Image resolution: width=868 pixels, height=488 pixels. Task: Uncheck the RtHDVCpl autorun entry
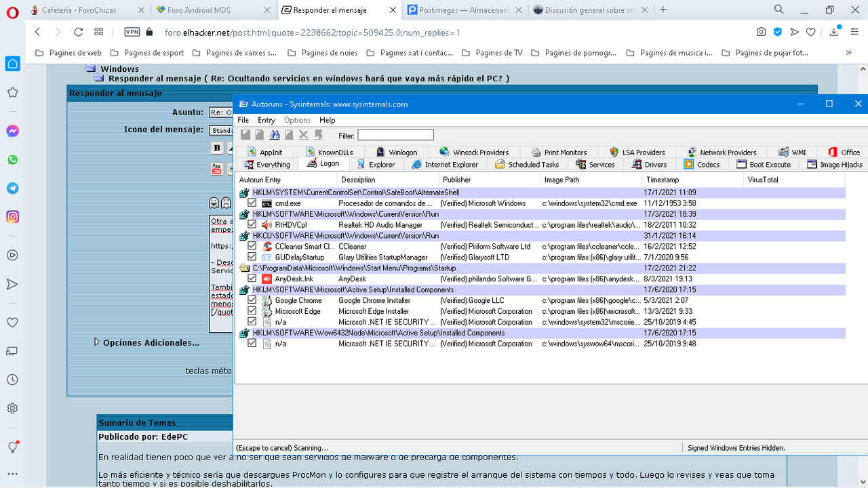[252, 225]
